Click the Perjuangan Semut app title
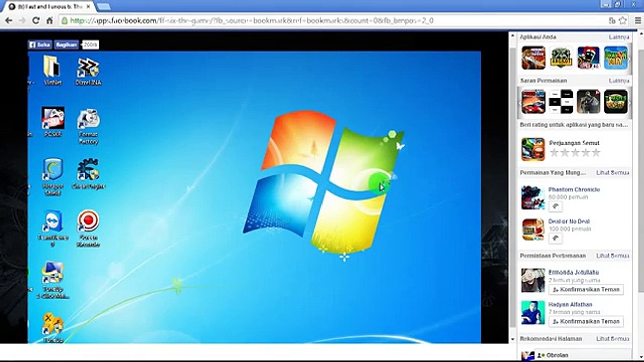This screenshot has width=644, height=362. (574, 143)
